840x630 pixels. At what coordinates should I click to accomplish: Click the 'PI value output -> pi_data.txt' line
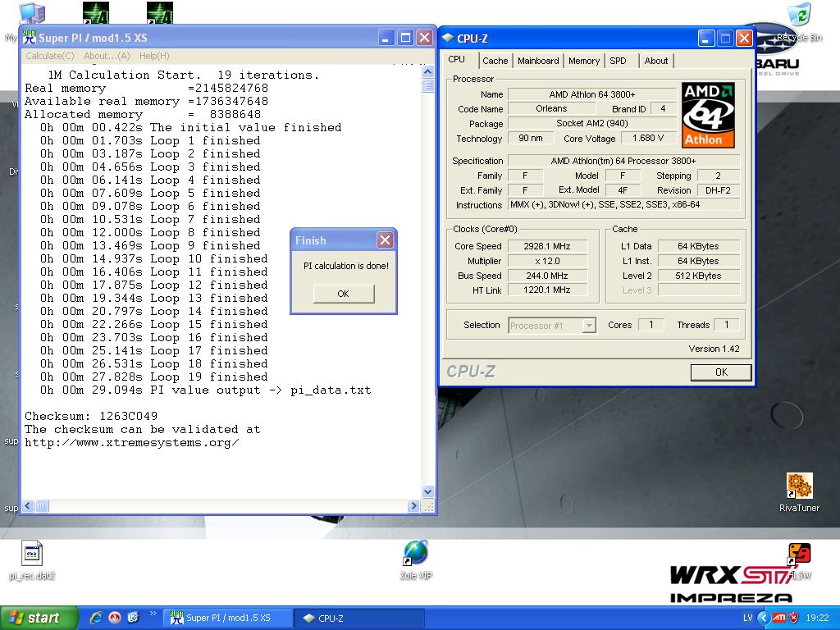206,390
